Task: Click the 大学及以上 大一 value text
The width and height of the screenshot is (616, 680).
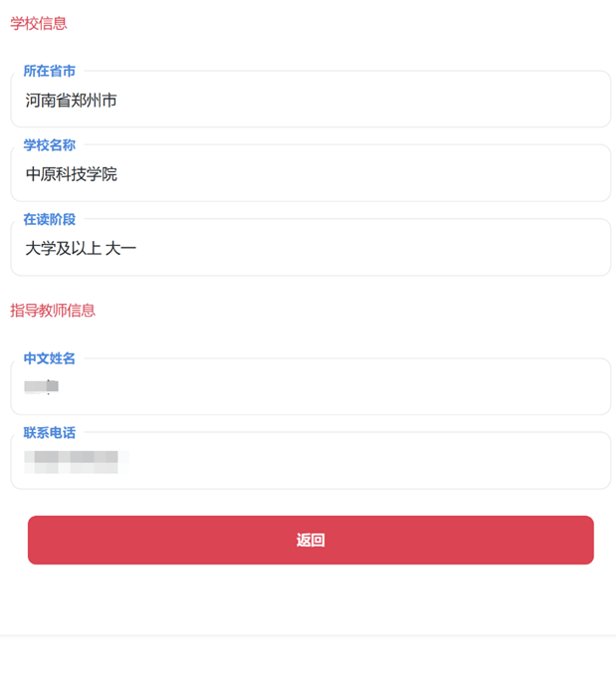Action: pos(81,248)
